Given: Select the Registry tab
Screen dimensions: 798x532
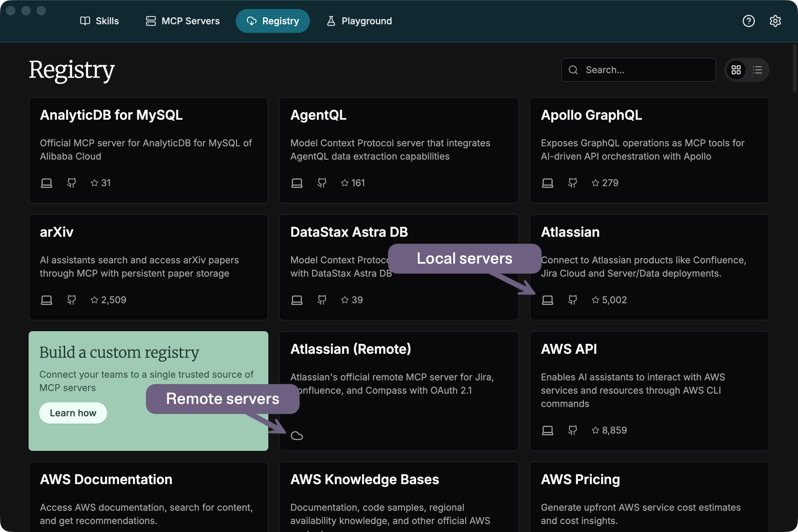Looking at the screenshot, I should point(272,21).
